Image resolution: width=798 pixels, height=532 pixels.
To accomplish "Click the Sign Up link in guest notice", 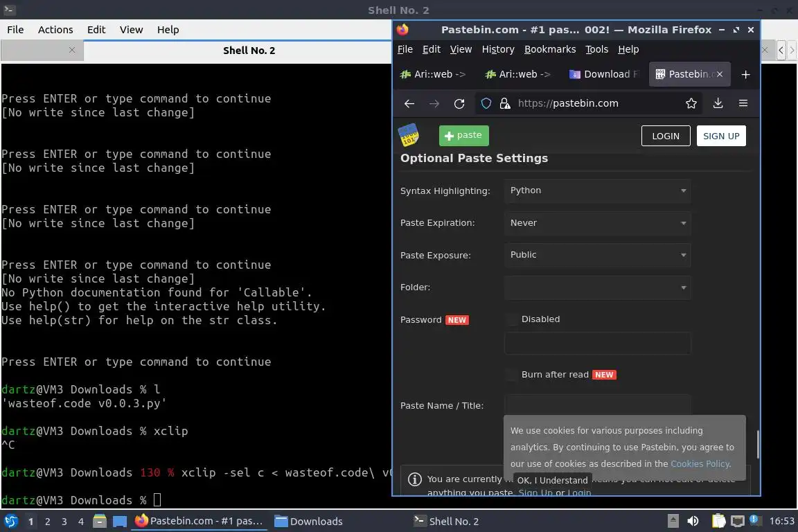I will coord(535,493).
